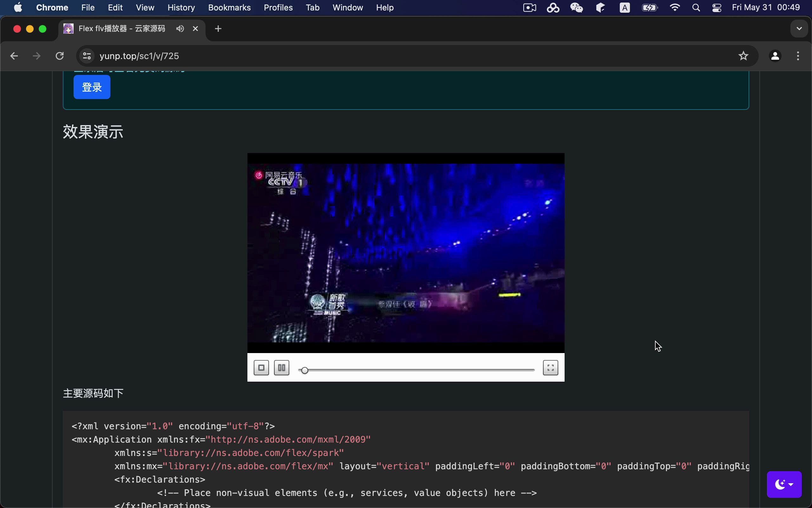Click the middle of the seek bar track
This screenshot has height=508, width=812.
pyautogui.click(x=416, y=370)
